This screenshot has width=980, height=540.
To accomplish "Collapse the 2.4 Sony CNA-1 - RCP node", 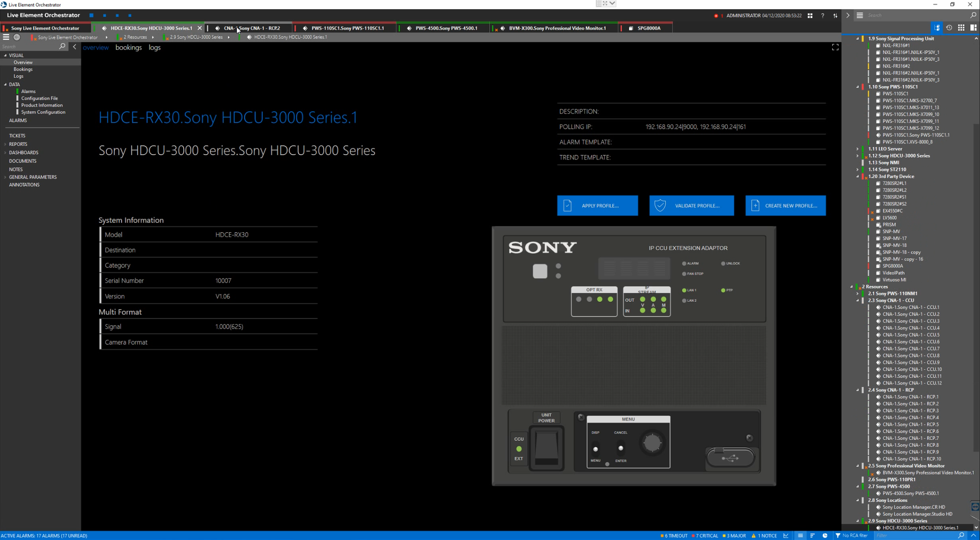I will [x=858, y=390].
